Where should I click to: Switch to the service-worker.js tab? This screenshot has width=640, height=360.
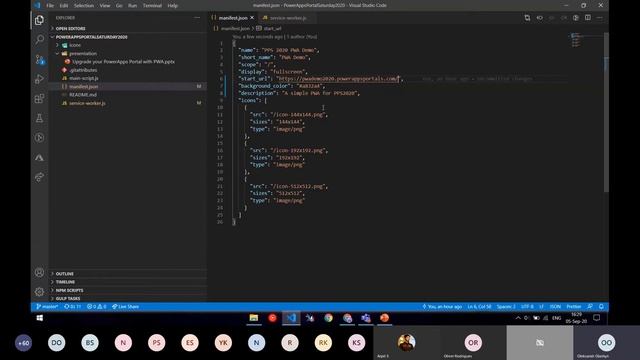click(288, 18)
